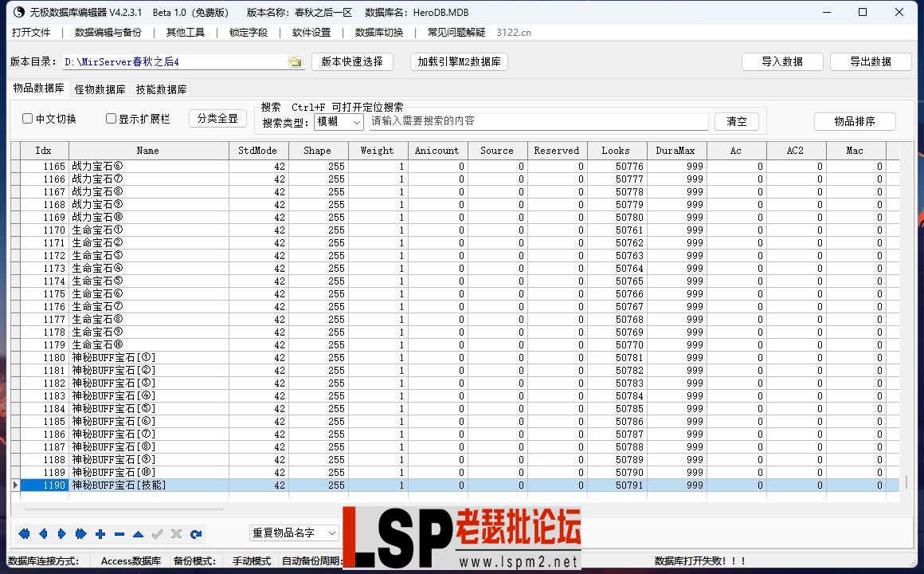Insert new record with plus icon
The image size is (924, 574).
pyautogui.click(x=100, y=534)
